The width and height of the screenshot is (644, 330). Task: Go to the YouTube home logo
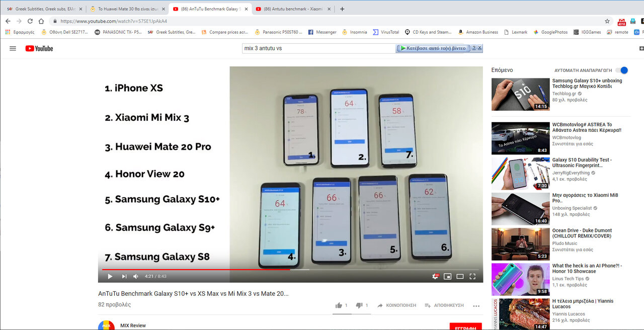pos(39,48)
